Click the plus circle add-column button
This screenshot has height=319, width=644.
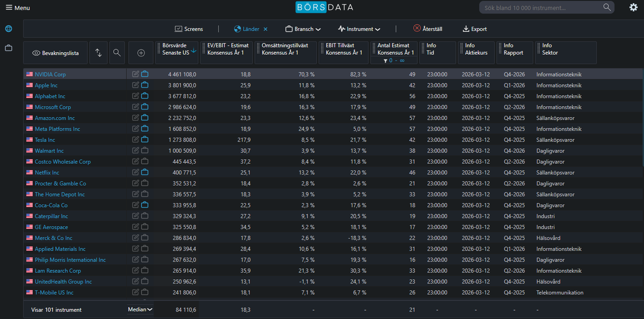click(x=141, y=53)
